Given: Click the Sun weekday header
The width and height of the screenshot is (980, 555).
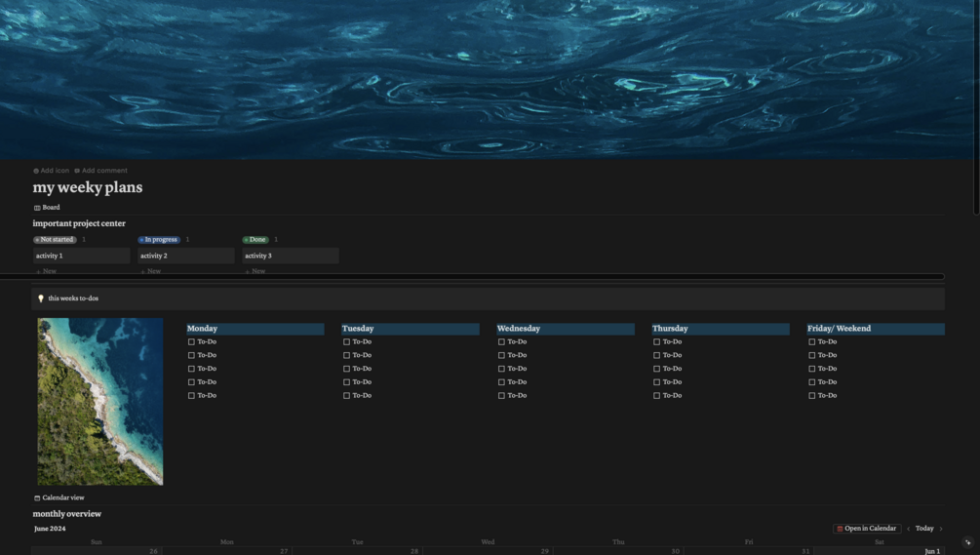Looking at the screenshot, I should click(x=97, y=542).
